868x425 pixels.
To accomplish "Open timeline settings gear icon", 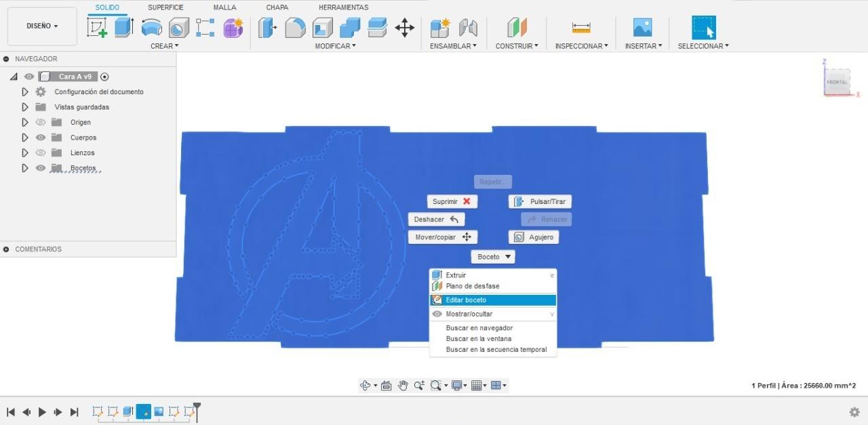I will point(854,412).
